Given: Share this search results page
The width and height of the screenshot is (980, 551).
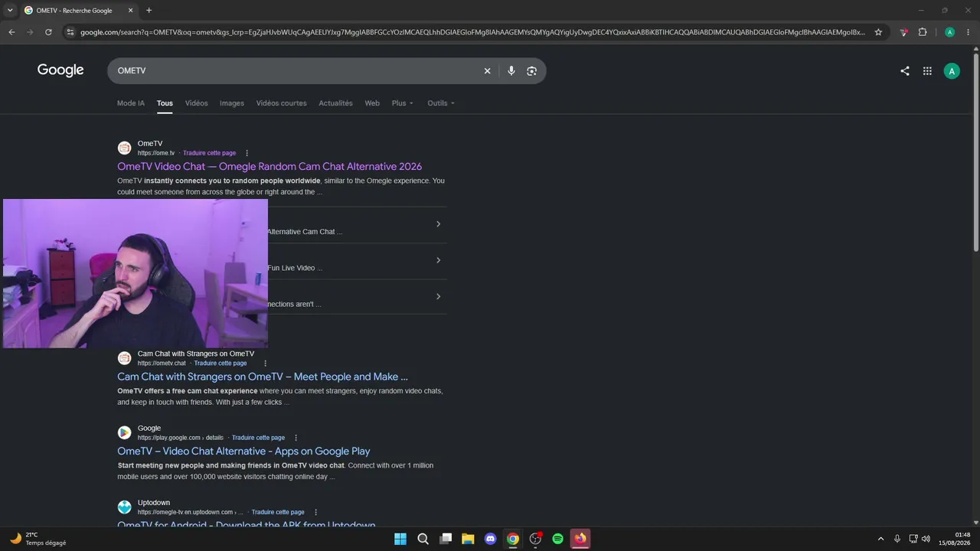Looking at the screenshot, I should [x=905, y=71].
